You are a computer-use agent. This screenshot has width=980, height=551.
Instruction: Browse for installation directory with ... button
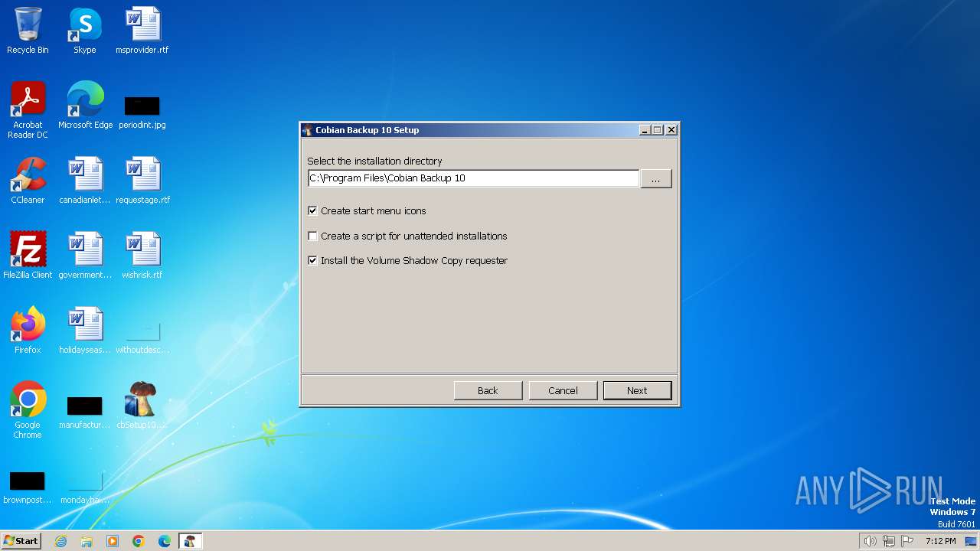pyautogui.click(x=655, y=178)
